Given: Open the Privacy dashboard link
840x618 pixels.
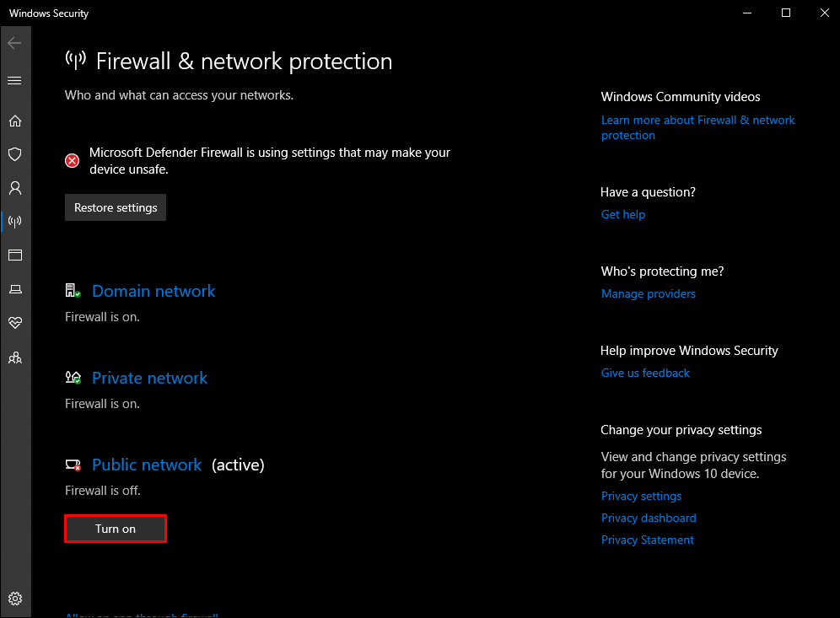Looking at the screenshot, I should click(649, 518).
